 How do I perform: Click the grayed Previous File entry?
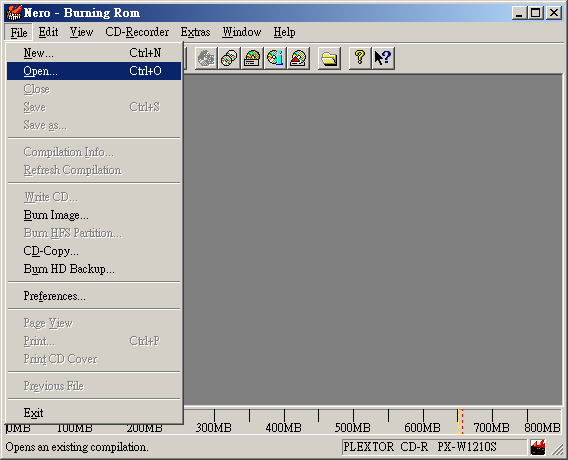tap(94, 386)
